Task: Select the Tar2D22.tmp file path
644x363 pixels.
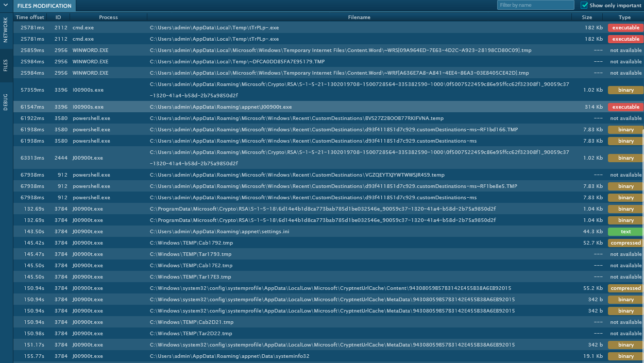Action: pos(191,334)
